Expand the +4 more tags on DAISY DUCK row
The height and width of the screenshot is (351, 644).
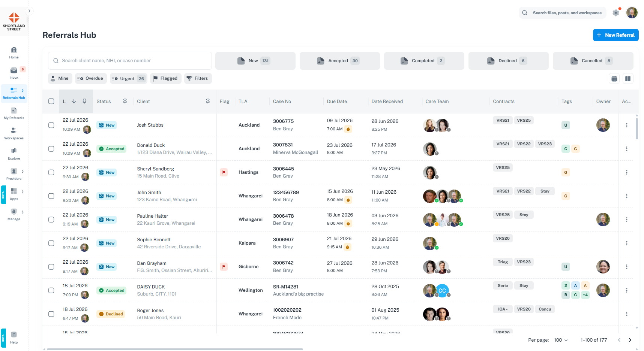tap(585, 295)
